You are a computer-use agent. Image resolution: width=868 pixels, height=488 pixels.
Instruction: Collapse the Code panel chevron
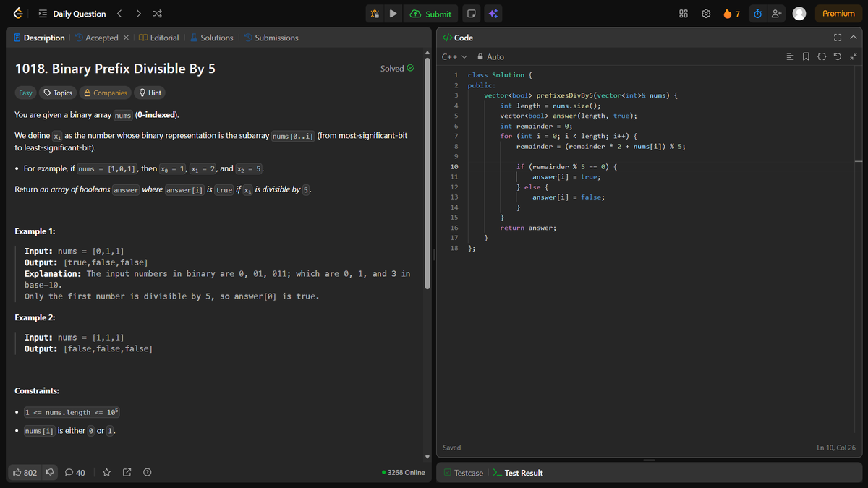tap(853, 38)
